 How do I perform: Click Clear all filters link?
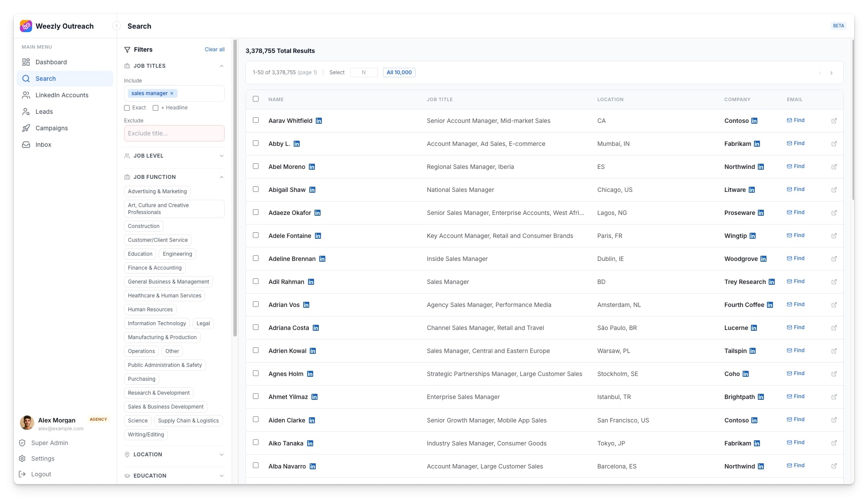215,49
